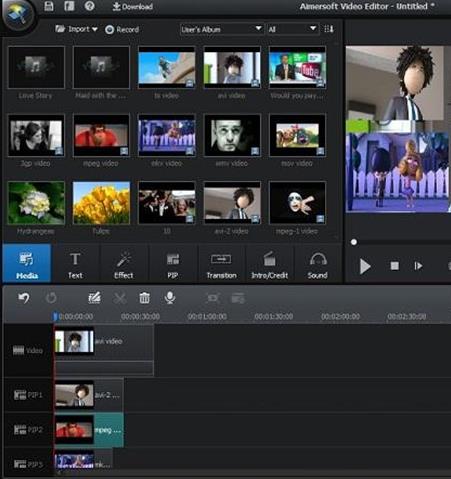Select the mpeg-1 video thumbnail
Screen dimensions: 451x479
(x=297, y=203)
